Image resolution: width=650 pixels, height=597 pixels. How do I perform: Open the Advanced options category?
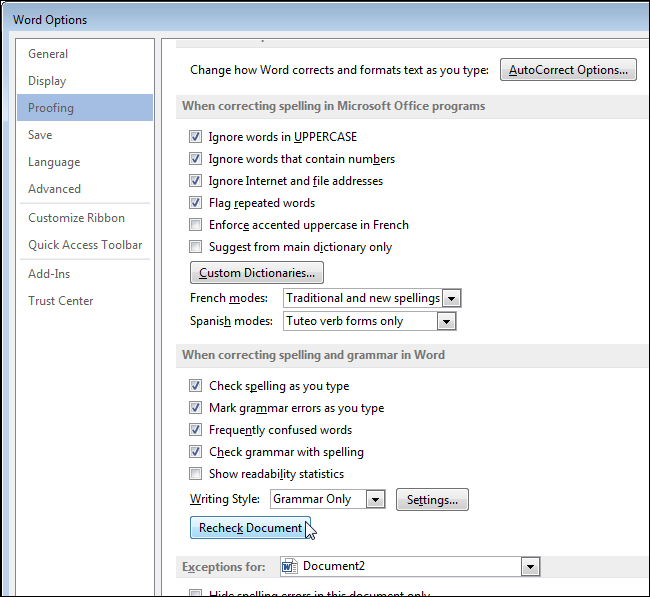click(54, 189)
